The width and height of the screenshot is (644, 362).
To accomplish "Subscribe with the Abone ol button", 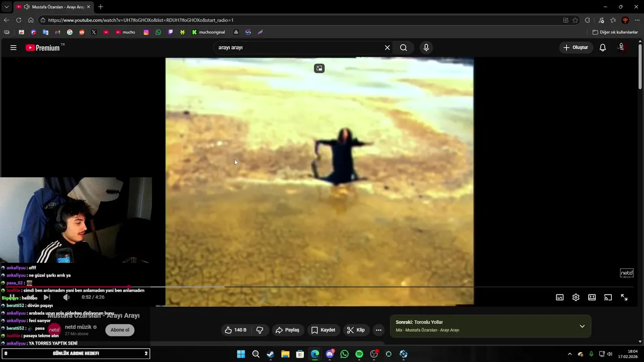I will (120, 330).
